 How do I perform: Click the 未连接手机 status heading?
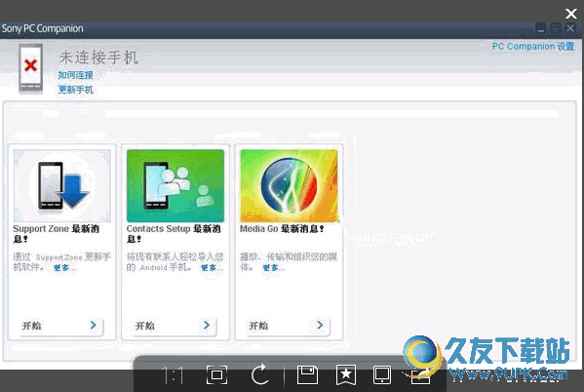click(x=98, y=58)
